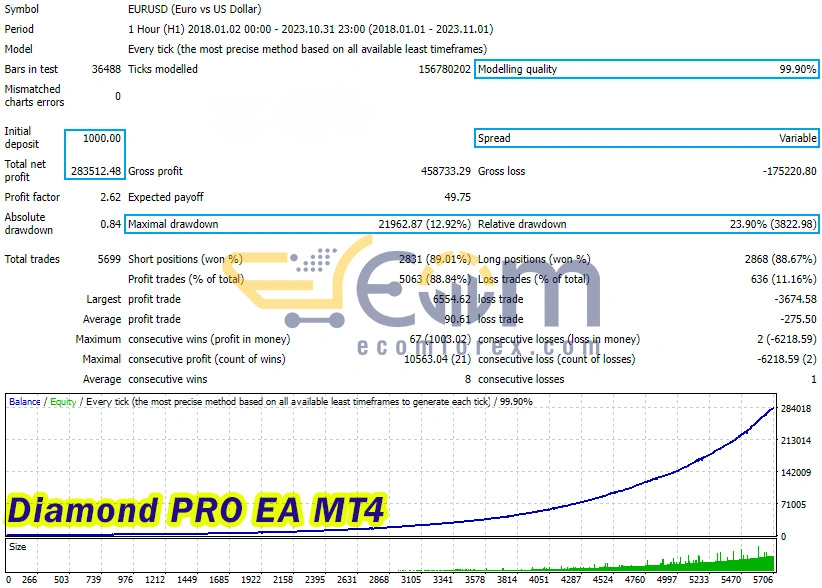Click the 'Balance' legend label on the chart
This screenshot has width=822, height=588.
[25, 401]
